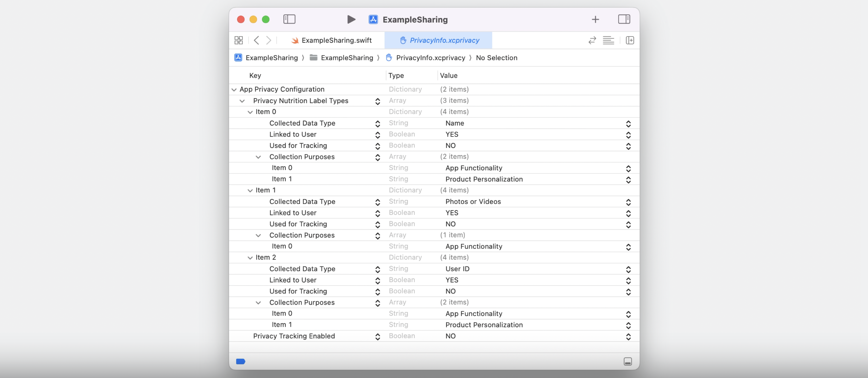
Task: Toggle the inspector panel icon
Action: [x=624, y=19]
